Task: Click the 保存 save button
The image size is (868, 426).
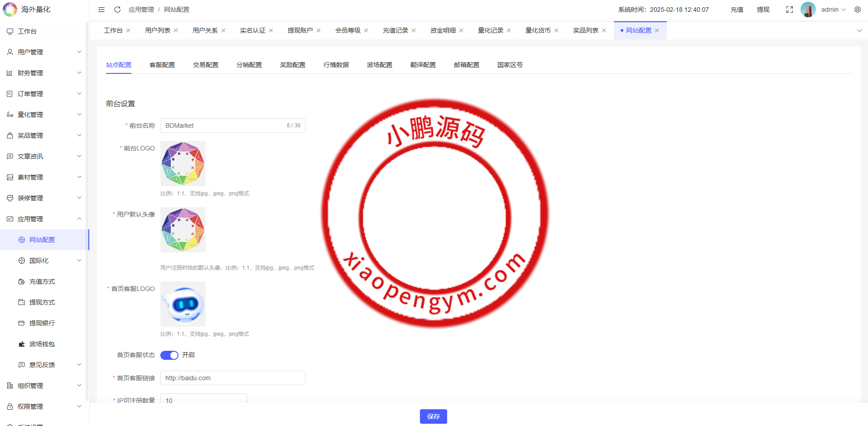Action: pyautogui.click(x=433, y=416)
